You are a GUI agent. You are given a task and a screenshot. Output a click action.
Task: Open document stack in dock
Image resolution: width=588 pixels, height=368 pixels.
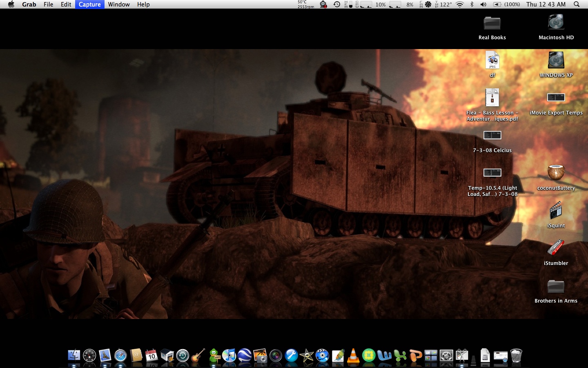coord(485,356)
